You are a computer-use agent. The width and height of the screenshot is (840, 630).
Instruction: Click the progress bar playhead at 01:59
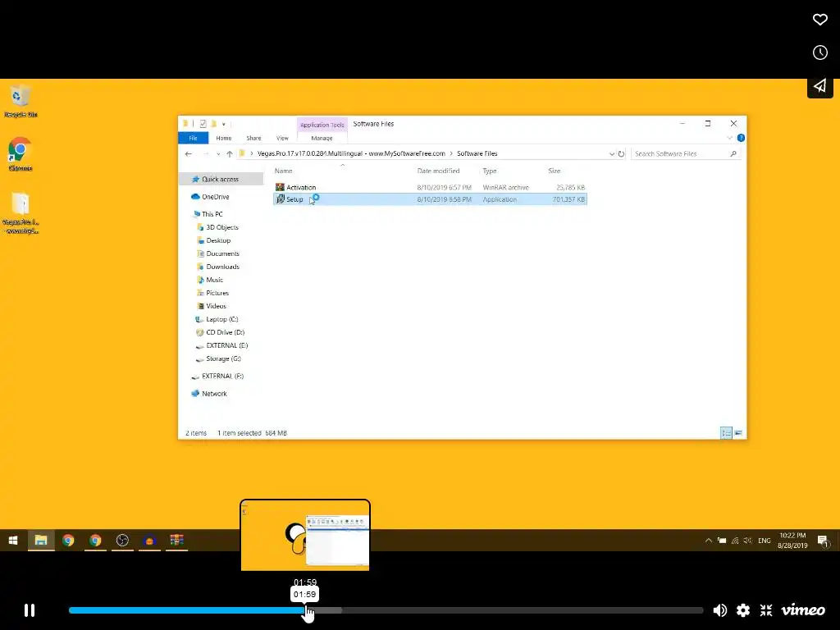tap(306, 610)
